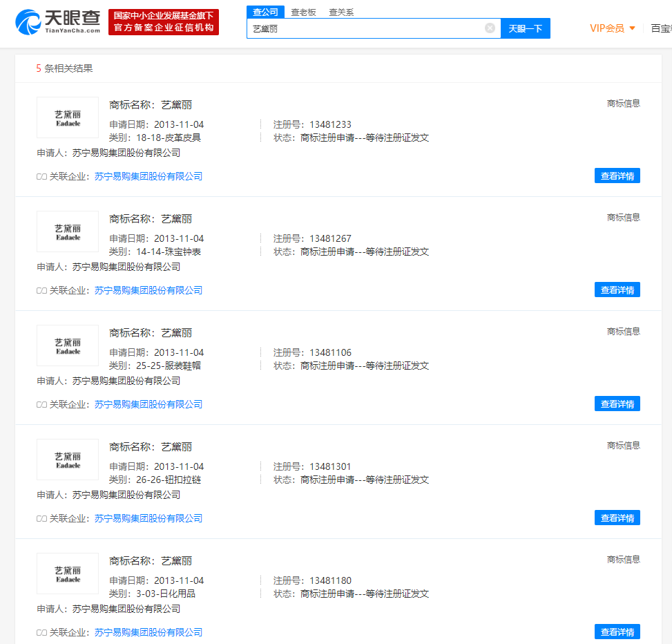
Task: Open the VIP会员 dropdown arrow
Action: pos(632,28)
